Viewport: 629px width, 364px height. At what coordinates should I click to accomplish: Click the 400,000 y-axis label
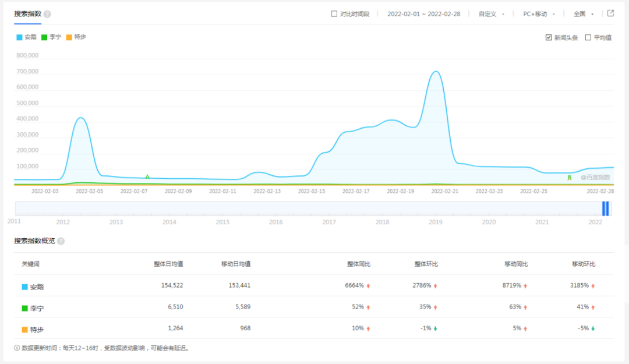(27, 119)
